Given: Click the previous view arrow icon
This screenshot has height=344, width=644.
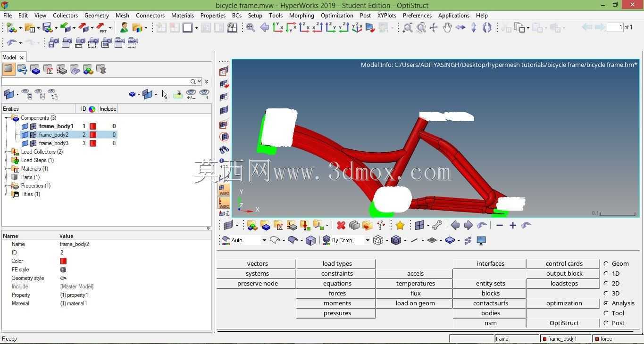Looking at the screenshot, I should click(x=264, y=28).
